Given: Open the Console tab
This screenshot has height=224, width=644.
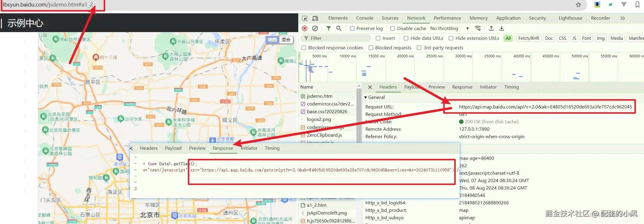Looking at the screenshot, I should point(365,18).
